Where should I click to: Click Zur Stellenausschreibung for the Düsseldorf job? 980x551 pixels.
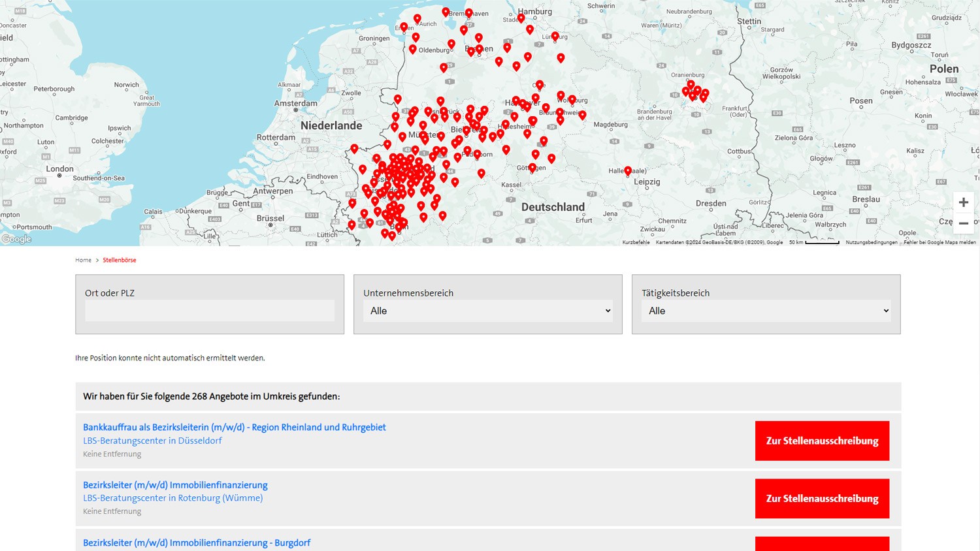tap(822, 441)
